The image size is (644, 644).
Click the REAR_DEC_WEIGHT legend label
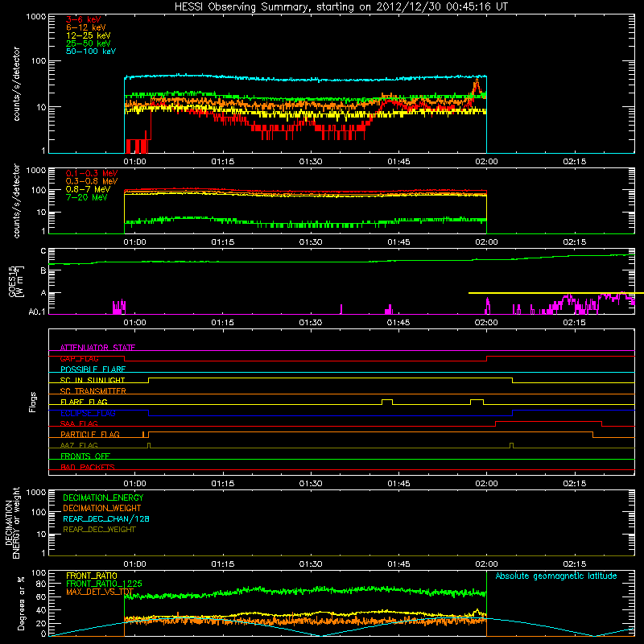tap(99, 530)
